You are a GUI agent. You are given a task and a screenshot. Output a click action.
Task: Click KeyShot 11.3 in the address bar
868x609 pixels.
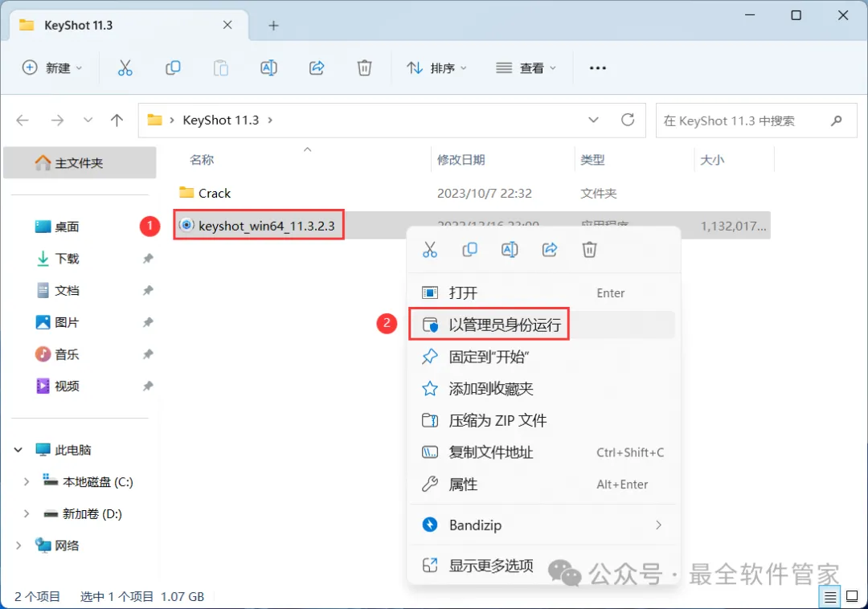pyautogui.click(x=221, y=120)
